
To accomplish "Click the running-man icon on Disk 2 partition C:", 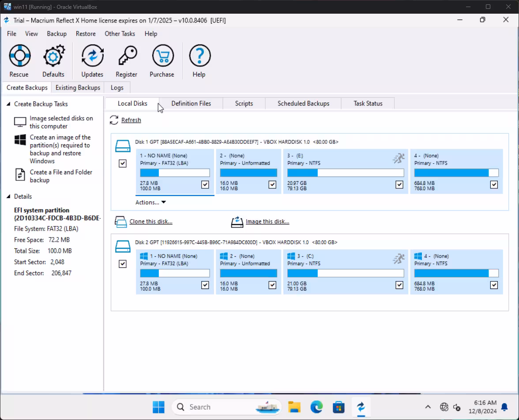I will pos(399,259).
